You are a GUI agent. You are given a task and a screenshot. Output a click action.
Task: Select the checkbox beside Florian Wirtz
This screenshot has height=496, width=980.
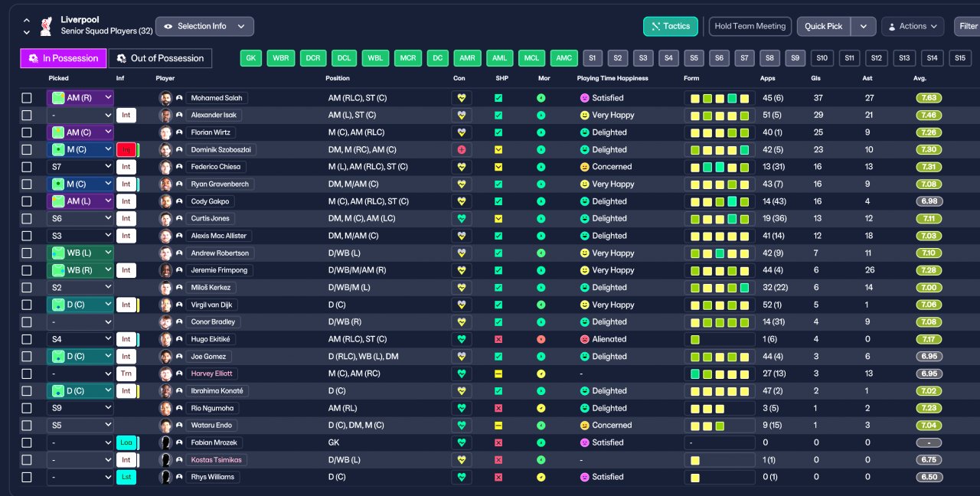27,132
